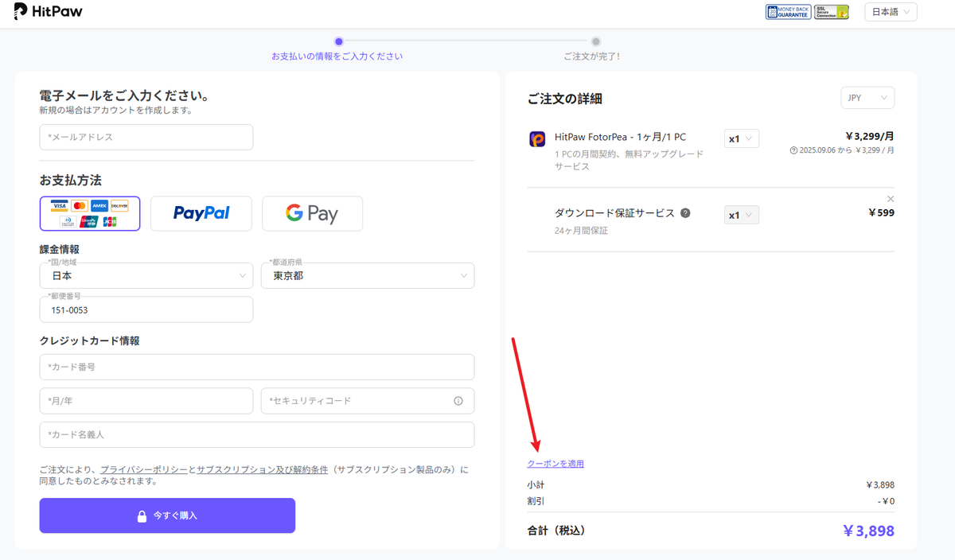Click the Money Back Guarantee badge

tap(789, 12)
